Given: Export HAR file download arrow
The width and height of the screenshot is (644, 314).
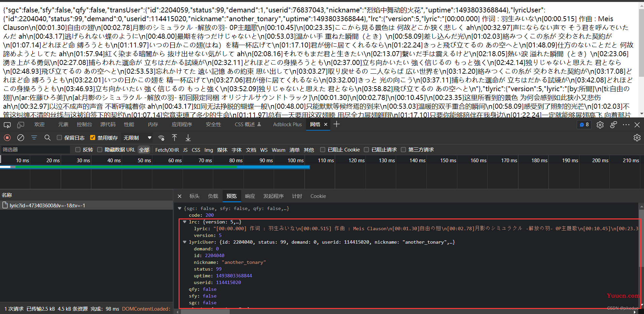Looking at the screenshot, I should pyautogui.click(x=188, y=138).
